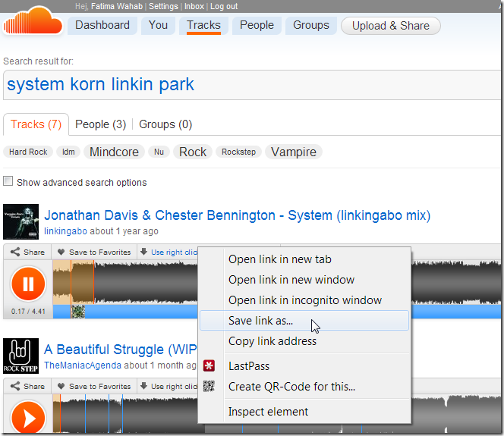This screenshot has height=436, width=504.
Task: Click share icon on System track
Action: [x=15, y=252]
